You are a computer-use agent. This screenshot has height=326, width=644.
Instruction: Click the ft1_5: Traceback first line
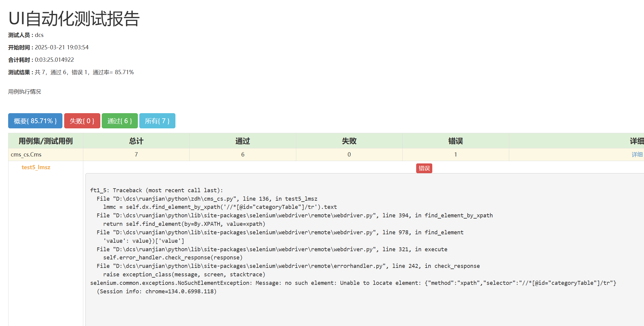coord(157,190)
